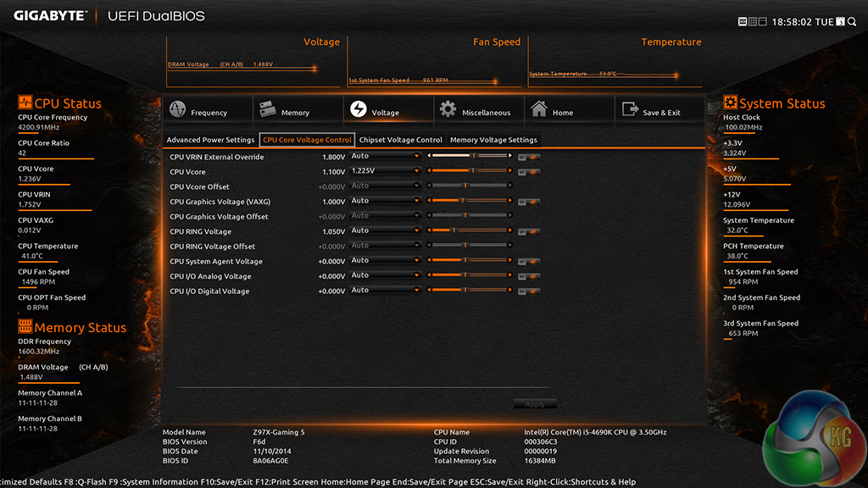
Task: Click the CPU I/O Analog Voltage slider
Action: click(470, 276)
